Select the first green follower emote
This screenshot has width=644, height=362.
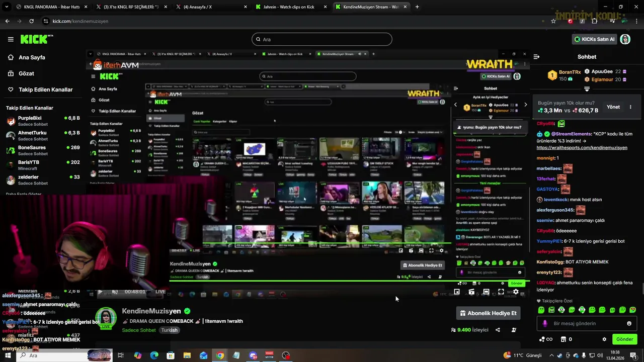[541, 310]
